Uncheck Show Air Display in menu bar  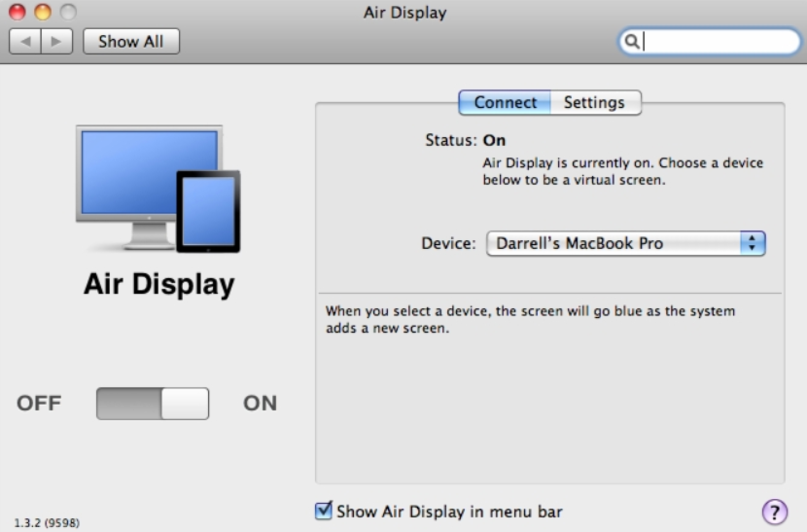[x=323, y=511]
